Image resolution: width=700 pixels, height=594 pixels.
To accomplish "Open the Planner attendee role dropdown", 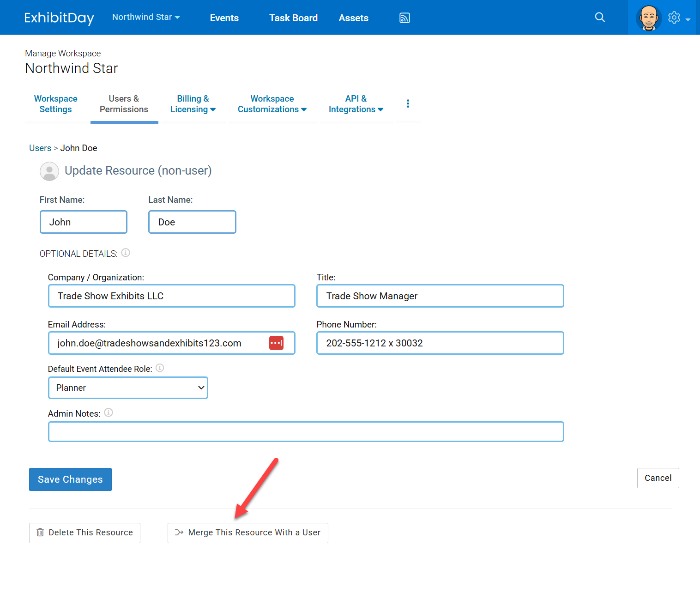I will point(128,388).
